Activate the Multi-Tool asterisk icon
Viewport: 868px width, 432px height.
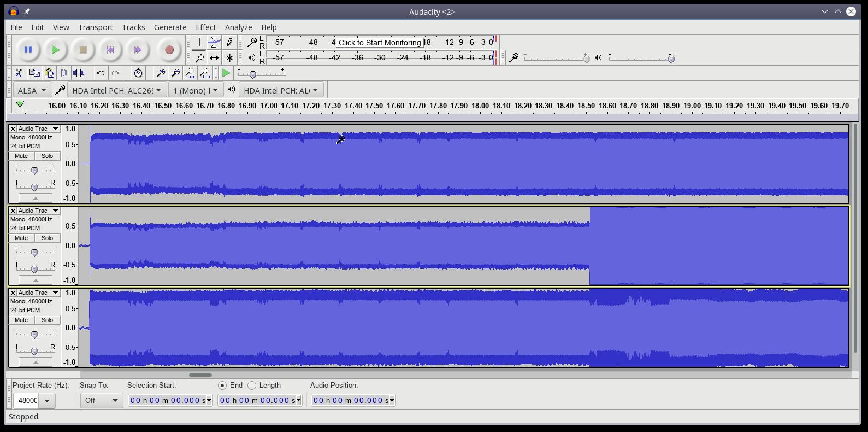(x=229, y=57)
